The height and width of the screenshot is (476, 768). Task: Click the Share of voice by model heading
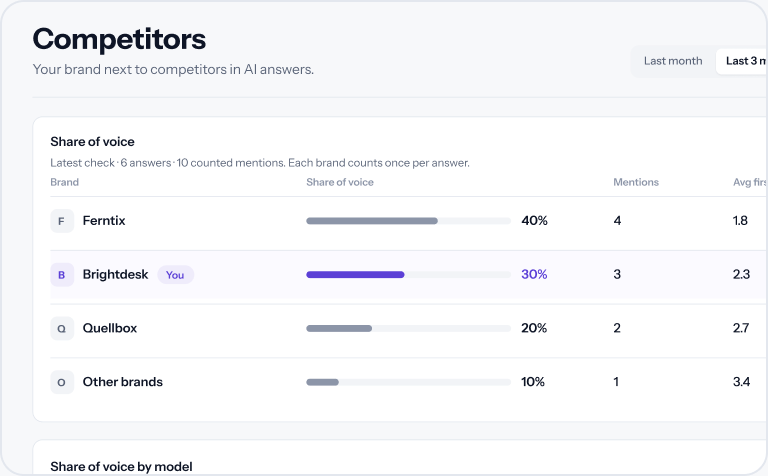121,467
